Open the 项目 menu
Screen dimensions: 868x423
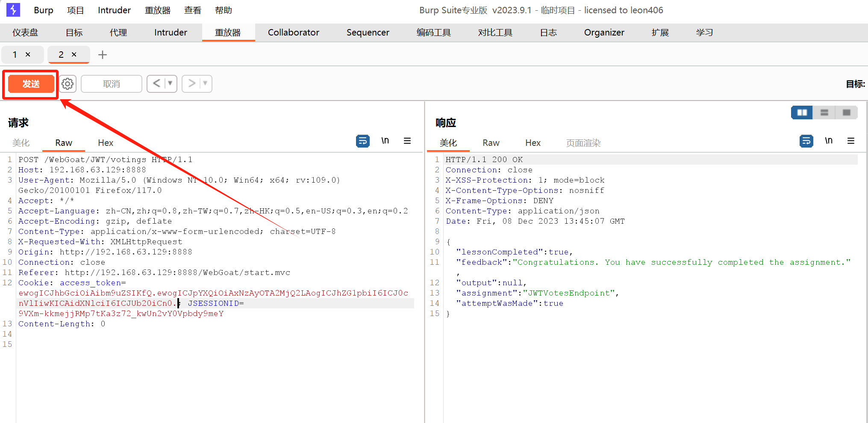[76, 10]
